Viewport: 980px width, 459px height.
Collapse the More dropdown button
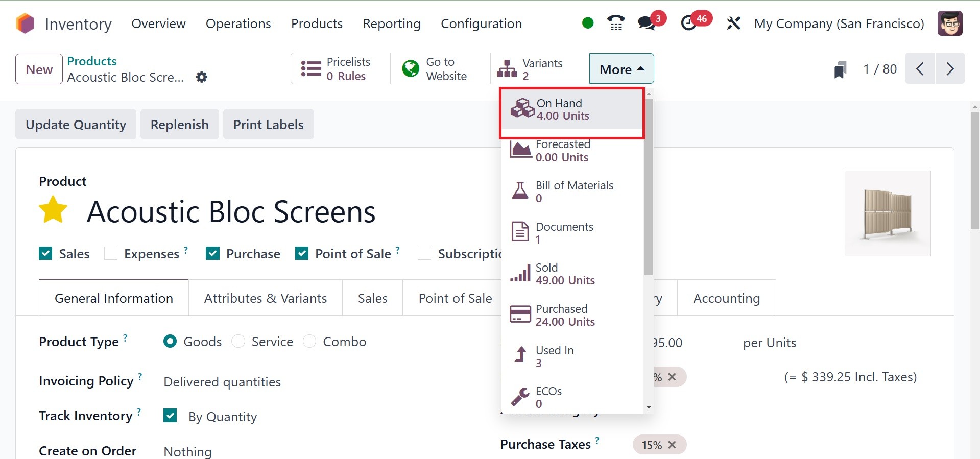[622, 68]
